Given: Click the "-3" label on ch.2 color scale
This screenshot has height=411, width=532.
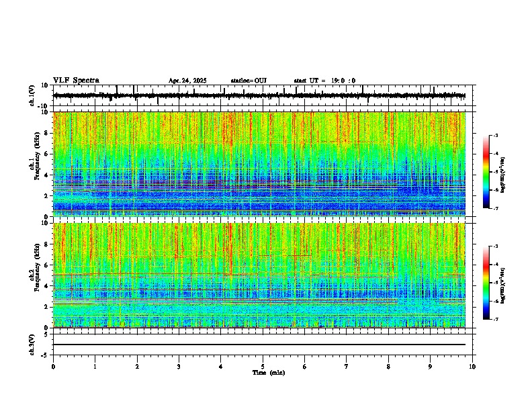Looking at the screenshot, I should coord(495,246).
